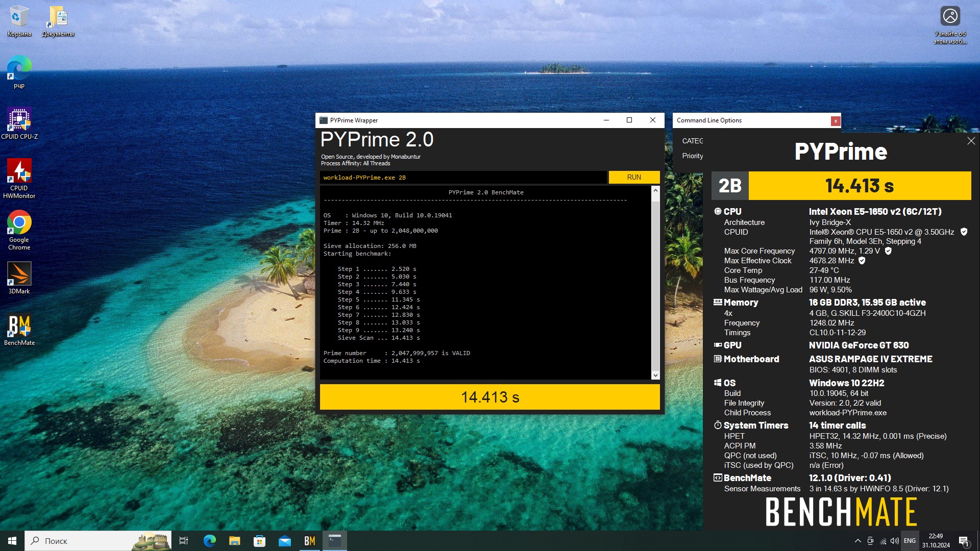Click the Поиск taskbar search box
980x551 pixels.
coord(98,541)
